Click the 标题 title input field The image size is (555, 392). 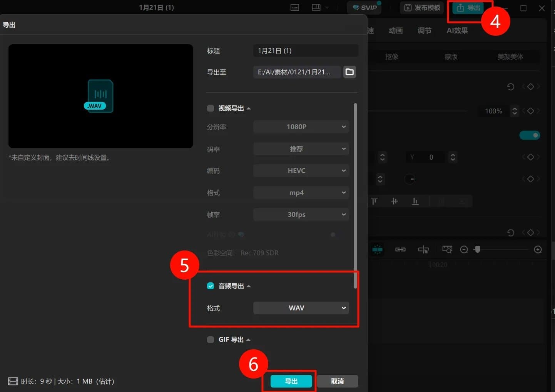(x=306, y=51)
